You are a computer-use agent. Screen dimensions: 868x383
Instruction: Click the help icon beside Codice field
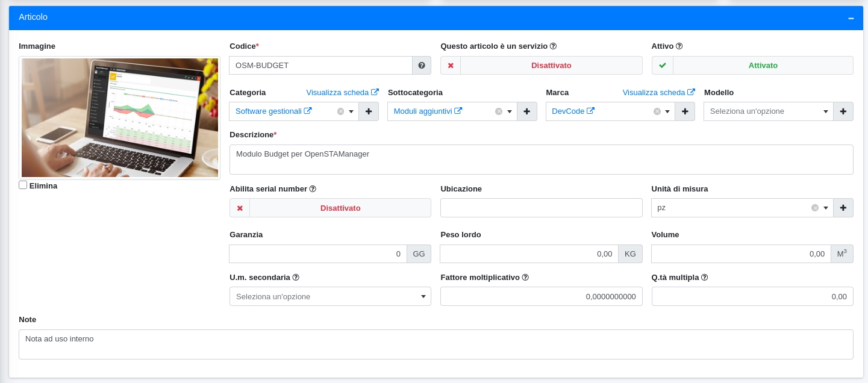point(421,66)
